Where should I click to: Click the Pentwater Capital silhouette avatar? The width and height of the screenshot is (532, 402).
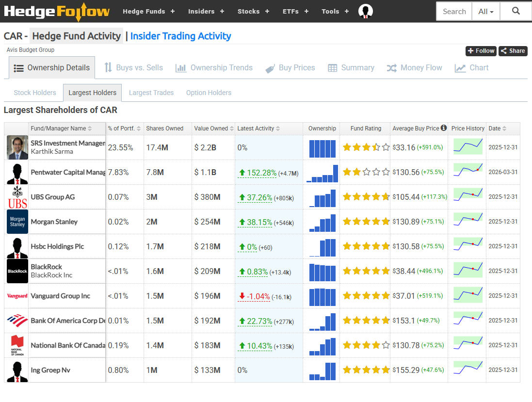point(17,174)
